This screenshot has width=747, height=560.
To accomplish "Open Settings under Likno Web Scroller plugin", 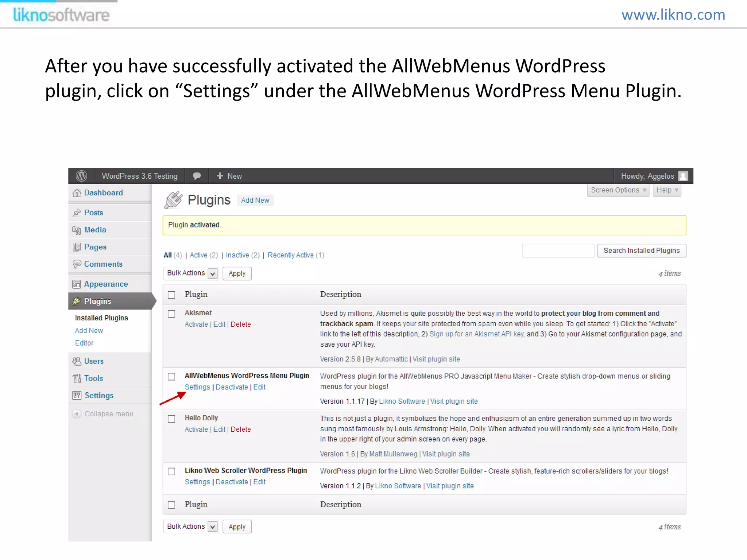I will point(197,482).
